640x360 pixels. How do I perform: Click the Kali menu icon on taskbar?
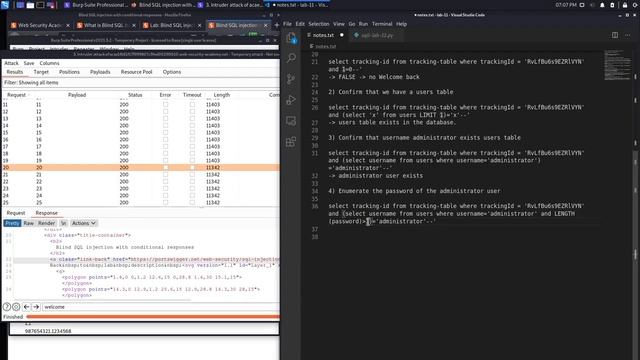tap(4, 5)
